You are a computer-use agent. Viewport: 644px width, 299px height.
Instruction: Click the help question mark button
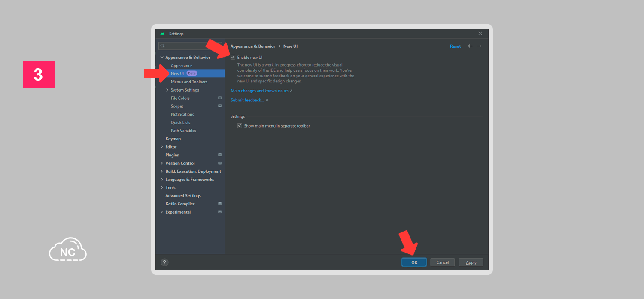pyautogui.click(x=164, y=262)
